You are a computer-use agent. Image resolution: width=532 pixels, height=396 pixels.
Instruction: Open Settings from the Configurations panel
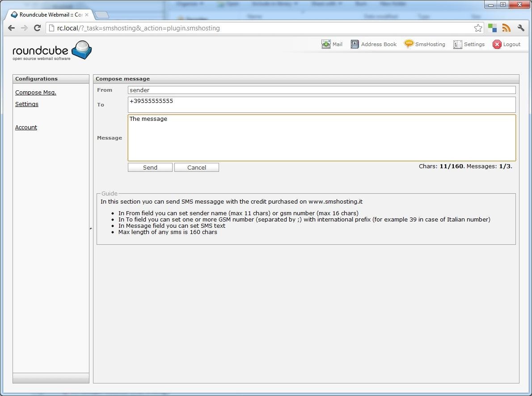point(27,104)
